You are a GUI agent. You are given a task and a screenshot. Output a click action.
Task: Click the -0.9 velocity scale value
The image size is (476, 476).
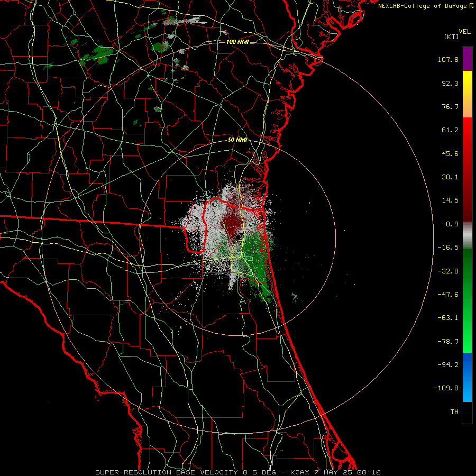pos(450,224)
